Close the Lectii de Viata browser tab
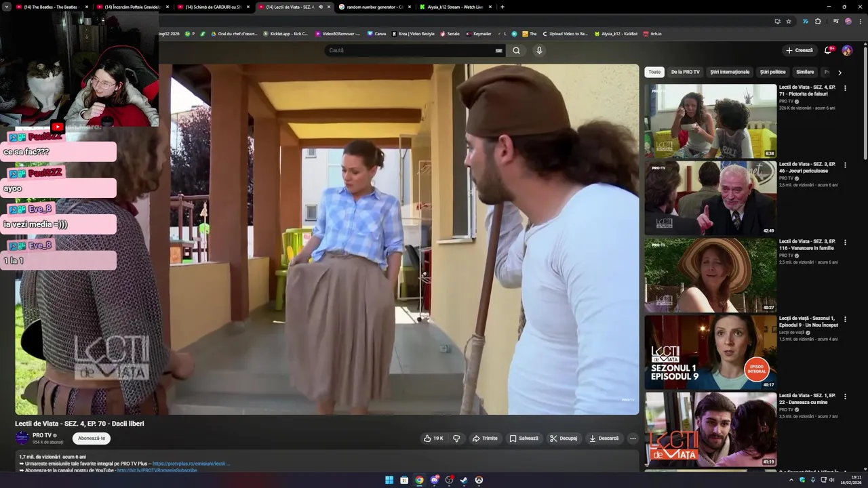The width and height of the screenshot is (868, 488). point(329,7)
